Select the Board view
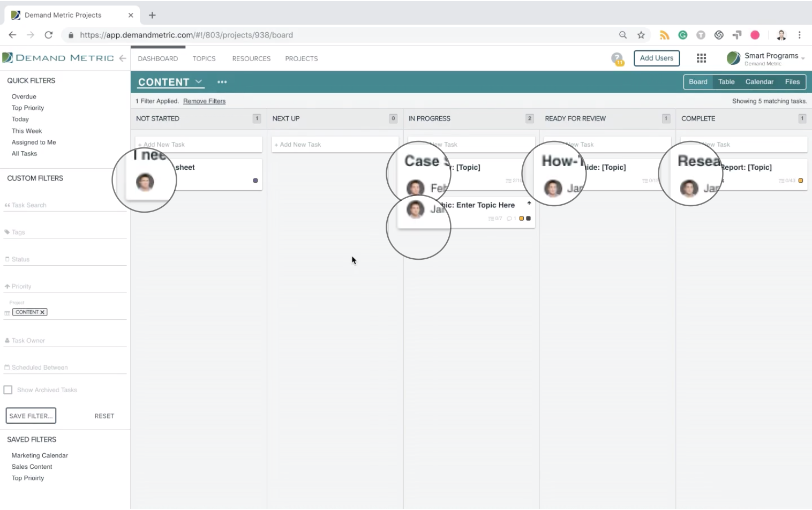 click(698, 82)
